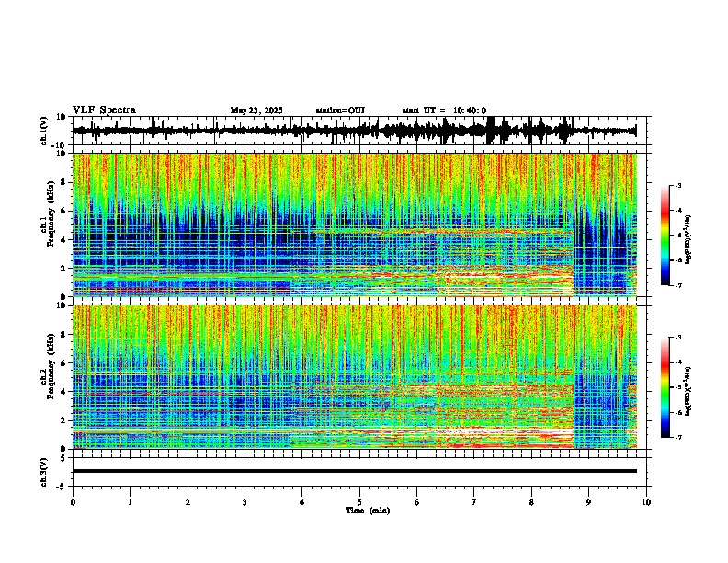
Task: Click the time axis tick label "6"
Action: (x=417, y=502)
